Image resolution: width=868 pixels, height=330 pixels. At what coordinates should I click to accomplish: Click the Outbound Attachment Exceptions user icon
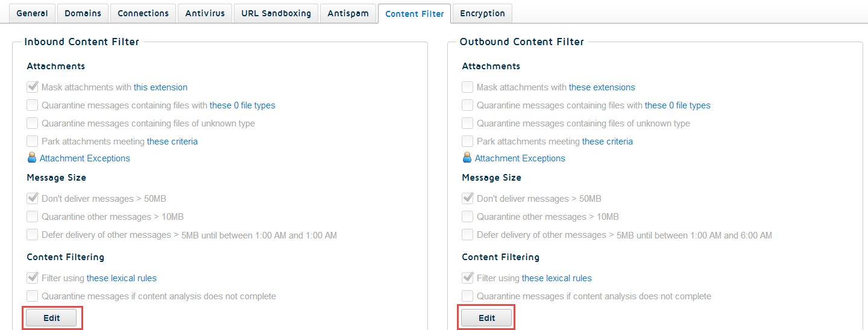click(467, 158)
